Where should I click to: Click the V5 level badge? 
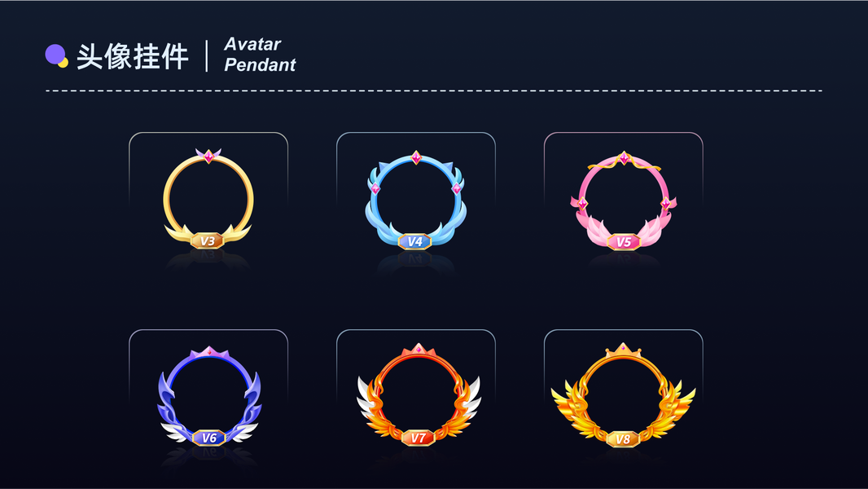tap(624, 242)
